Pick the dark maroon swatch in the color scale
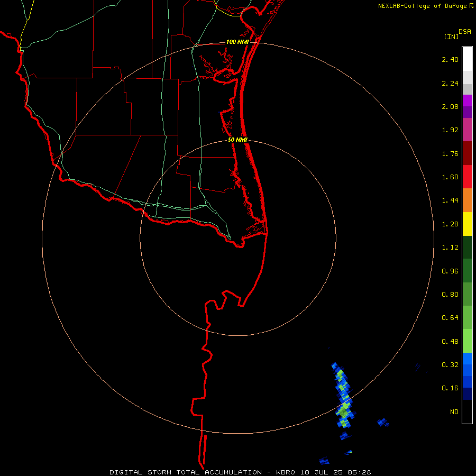This screenshot has width=476, height=476. point(467,153)
